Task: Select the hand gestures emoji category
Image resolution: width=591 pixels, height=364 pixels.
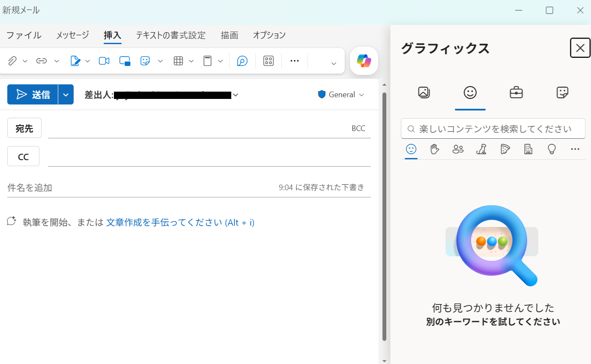Action: coord(435,149)
